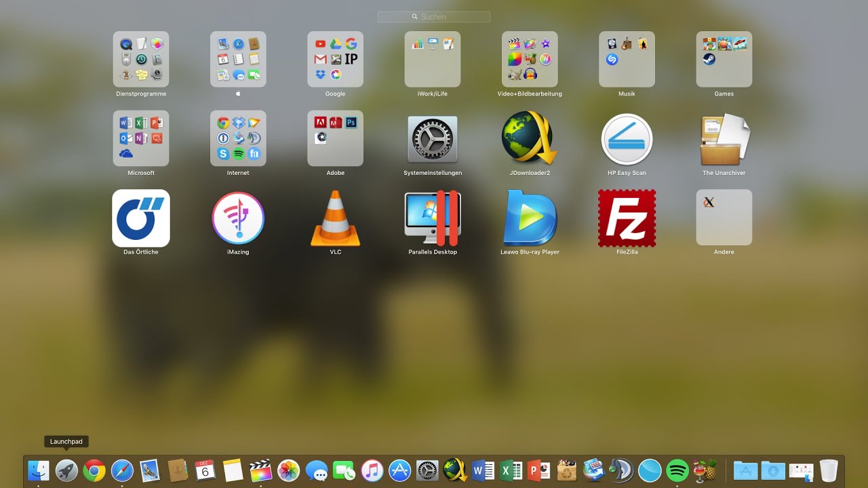
Task: Open Finder from the Dock
Action: tap(39, 470)
